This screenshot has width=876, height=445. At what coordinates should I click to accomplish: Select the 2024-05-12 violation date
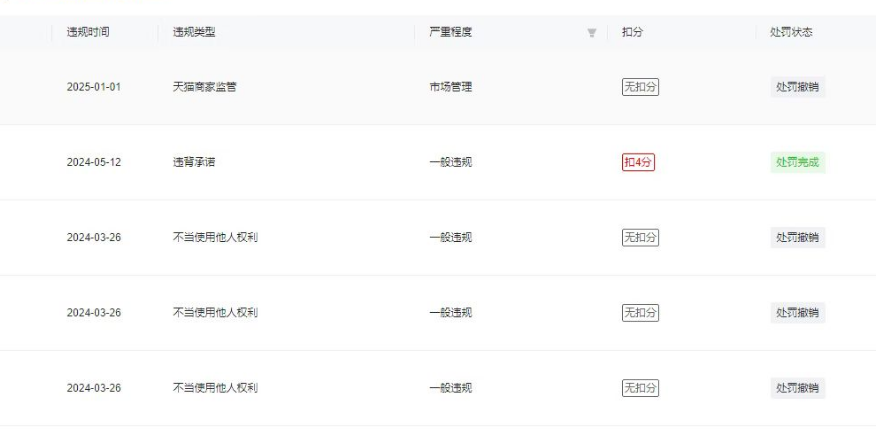coord(94,162)
